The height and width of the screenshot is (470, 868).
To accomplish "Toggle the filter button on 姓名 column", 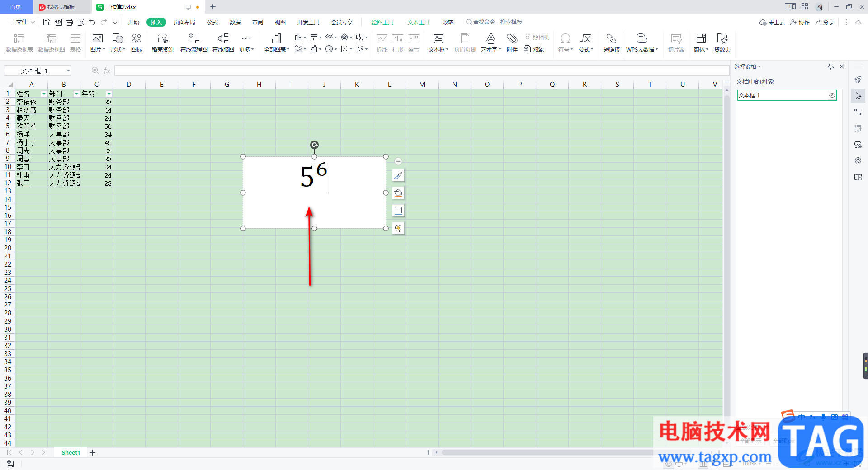I will [44, 94].
